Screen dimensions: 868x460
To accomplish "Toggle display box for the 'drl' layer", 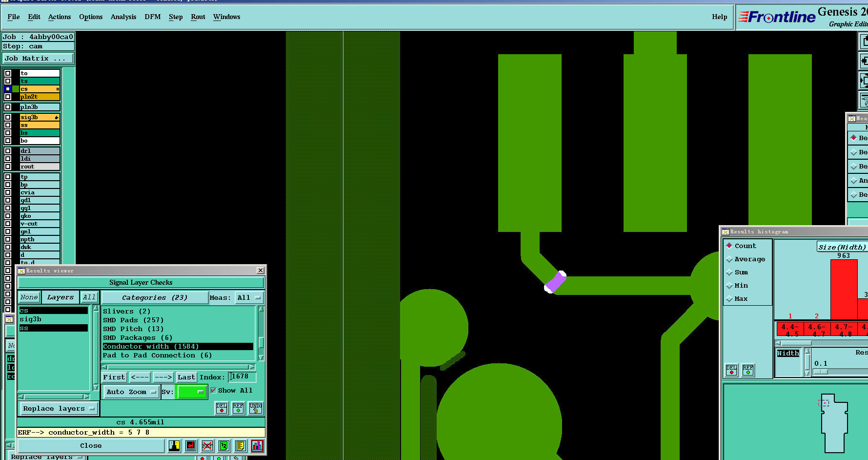I will point(8,151).
